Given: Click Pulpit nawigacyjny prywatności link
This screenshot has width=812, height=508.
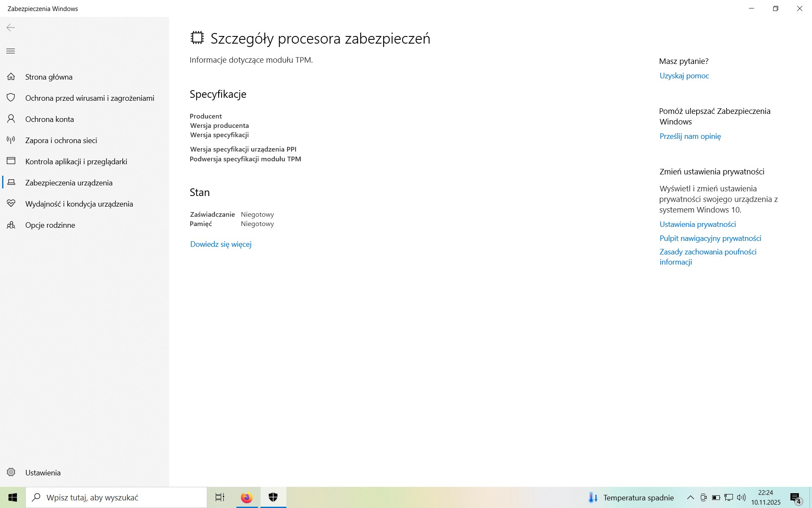Looking at the screenshot, I should (710, 238).
